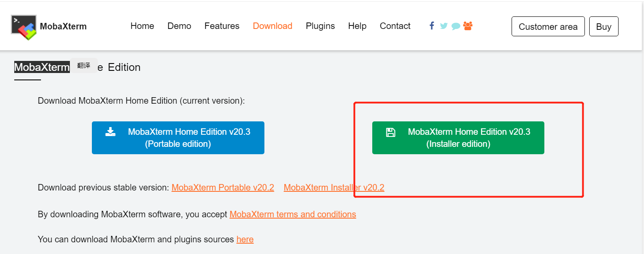Open the MobaXterm Facebook page icon
Screen dimensions: 644x254
(432, 25)
